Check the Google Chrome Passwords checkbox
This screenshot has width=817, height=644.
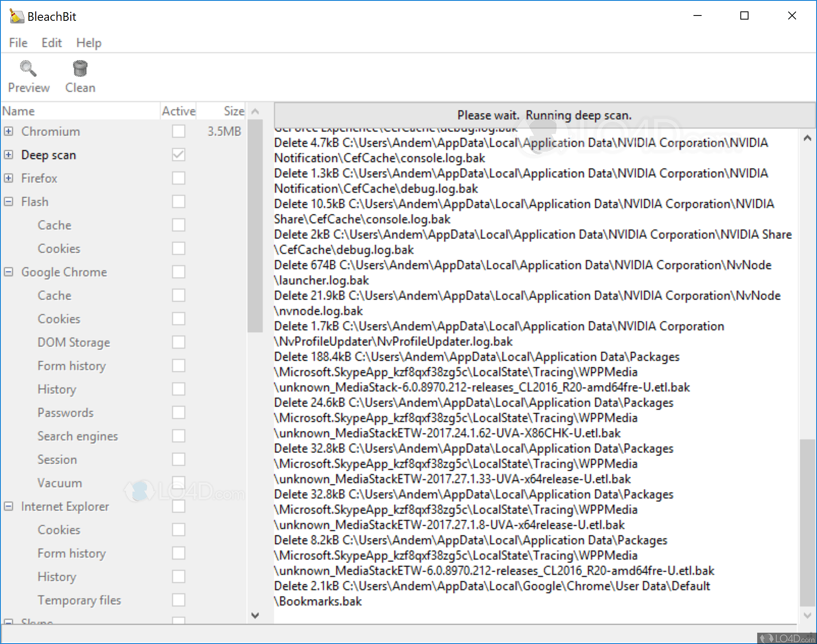178,412
